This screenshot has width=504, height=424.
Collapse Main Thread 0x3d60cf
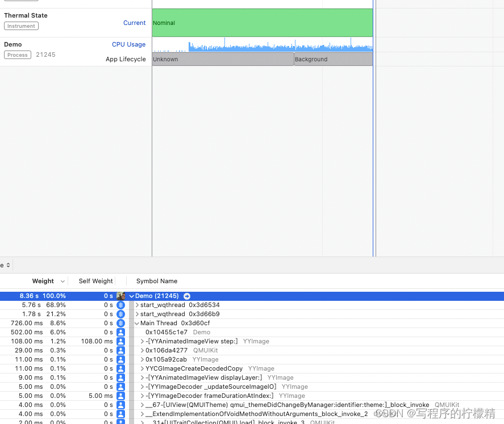[x=136, y=323]
